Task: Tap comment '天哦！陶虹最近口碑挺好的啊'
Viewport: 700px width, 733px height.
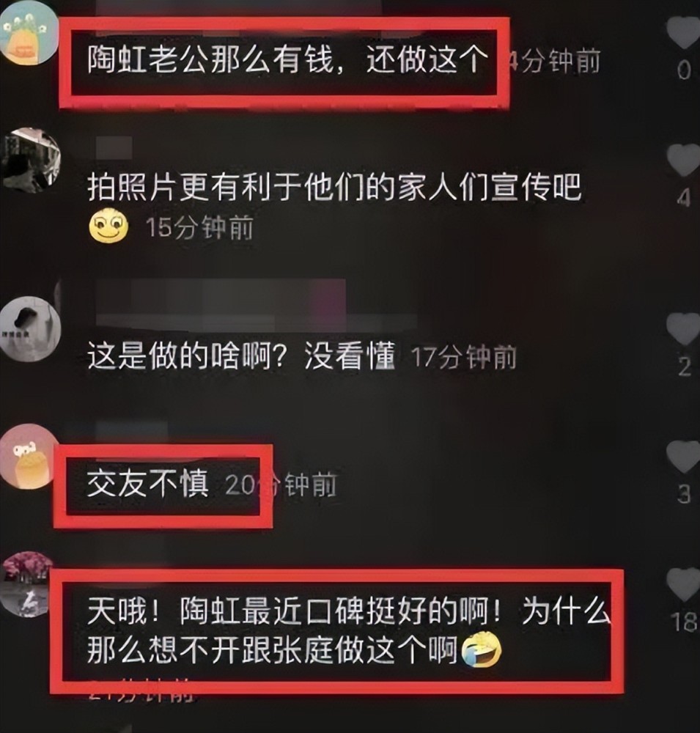Action: (349, 630)
